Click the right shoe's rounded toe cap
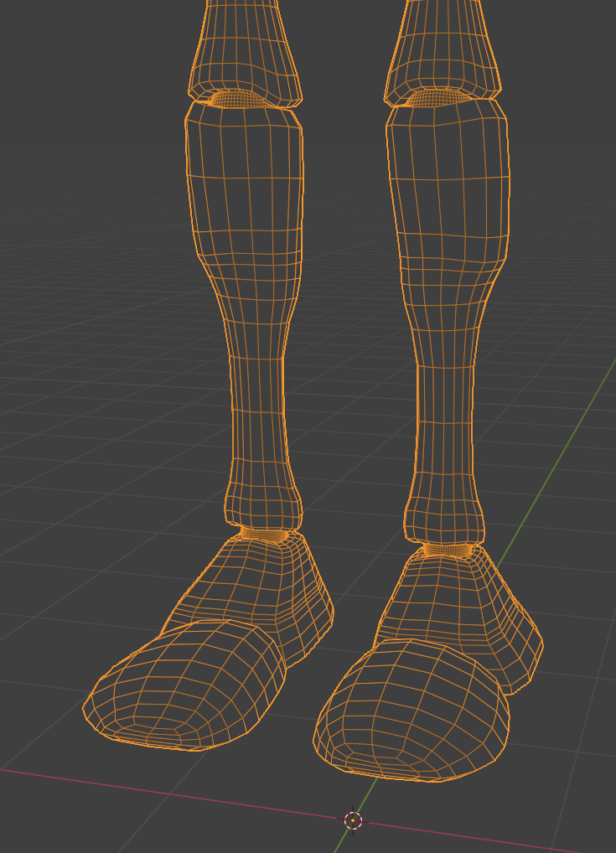The height and width of the screenshot is (853, 616). coord(411,712)
